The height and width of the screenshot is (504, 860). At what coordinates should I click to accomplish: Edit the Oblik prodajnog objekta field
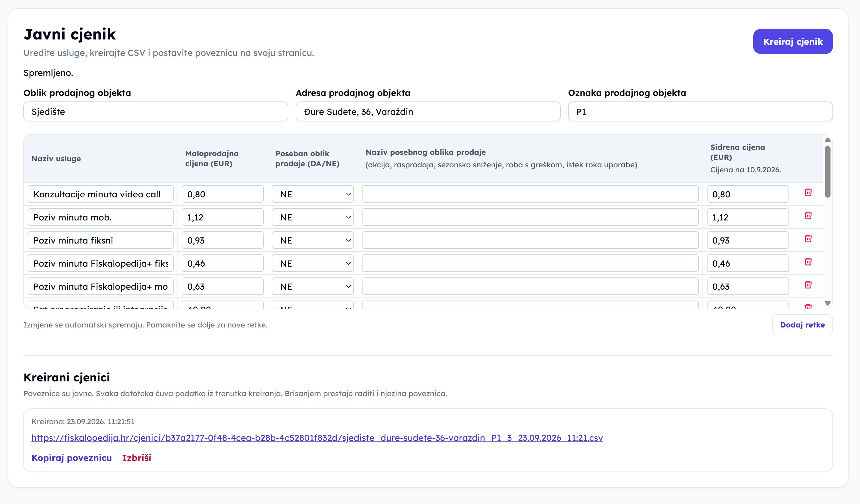(156, 111)
